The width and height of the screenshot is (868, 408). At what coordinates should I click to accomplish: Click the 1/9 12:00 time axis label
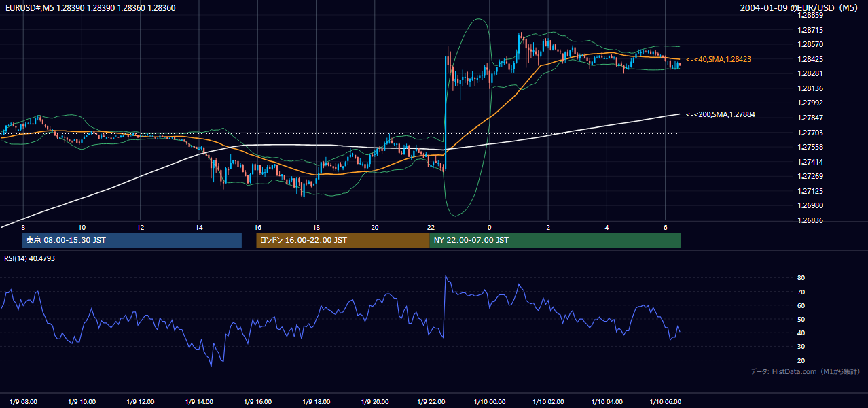click(140, 401)
